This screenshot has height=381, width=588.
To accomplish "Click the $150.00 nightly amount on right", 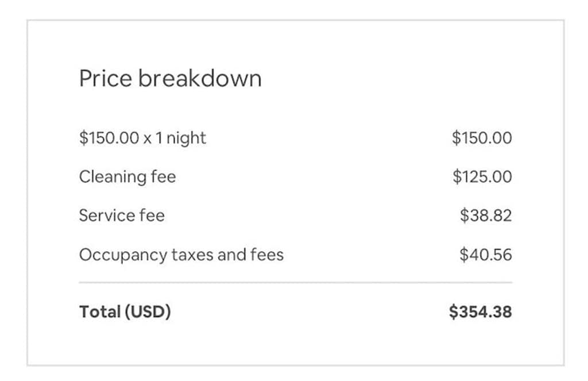I will pos(481,138).
